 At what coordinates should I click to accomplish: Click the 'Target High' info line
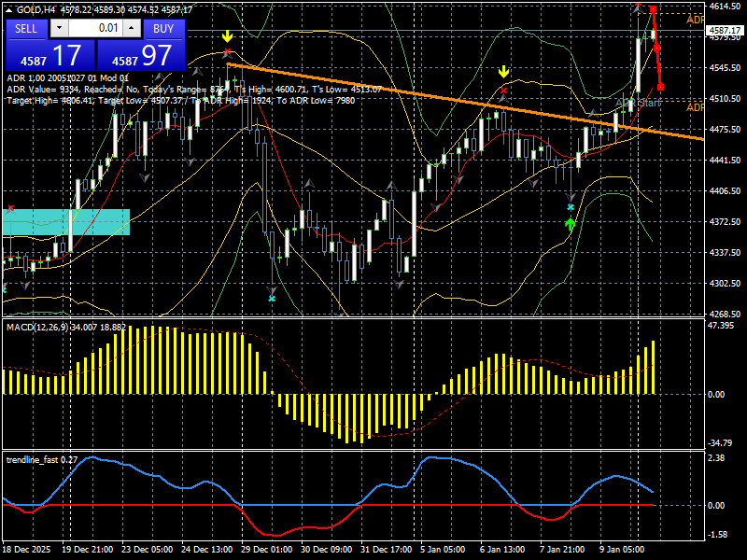click(180, 101)
